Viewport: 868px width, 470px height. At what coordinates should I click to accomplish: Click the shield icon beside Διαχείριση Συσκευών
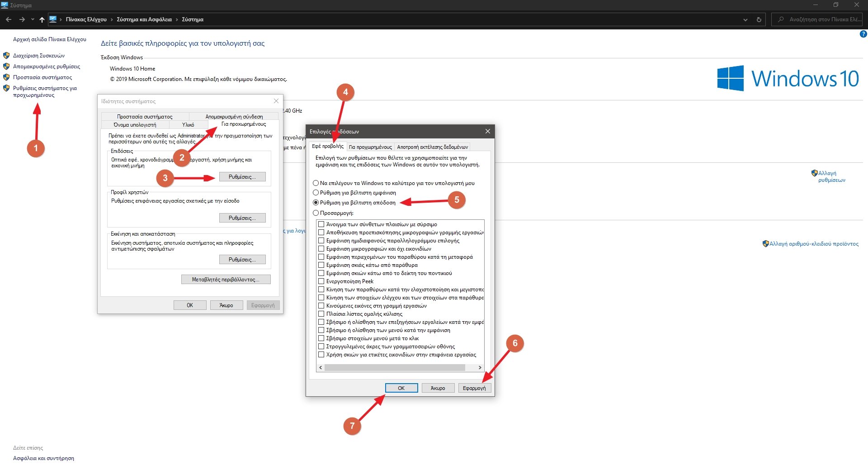[6, 56]
